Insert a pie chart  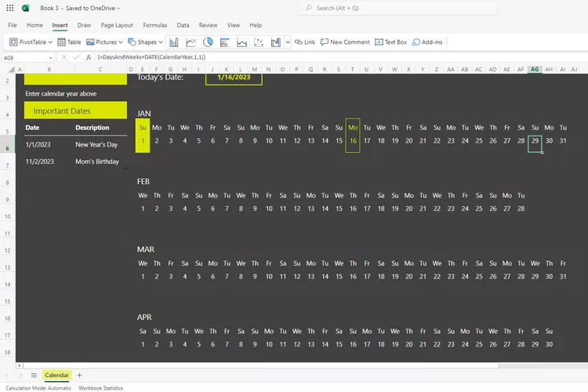[208, 42]
